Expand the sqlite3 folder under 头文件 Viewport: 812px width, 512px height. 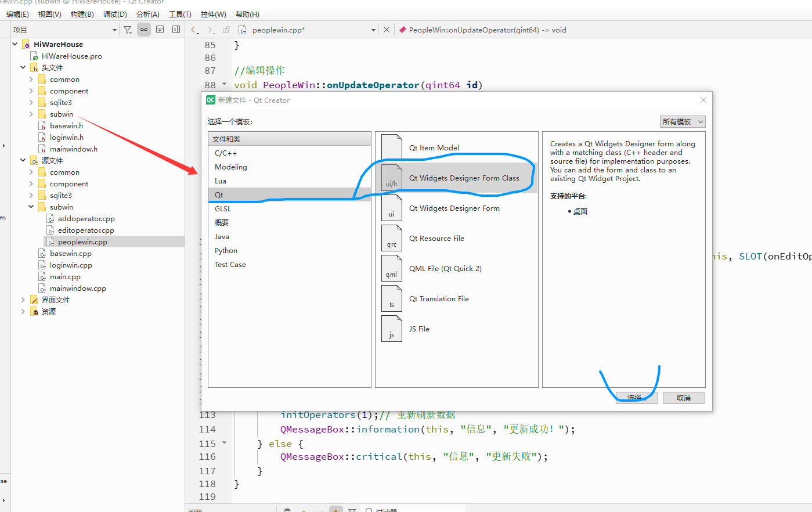click(x=31, y=102)
